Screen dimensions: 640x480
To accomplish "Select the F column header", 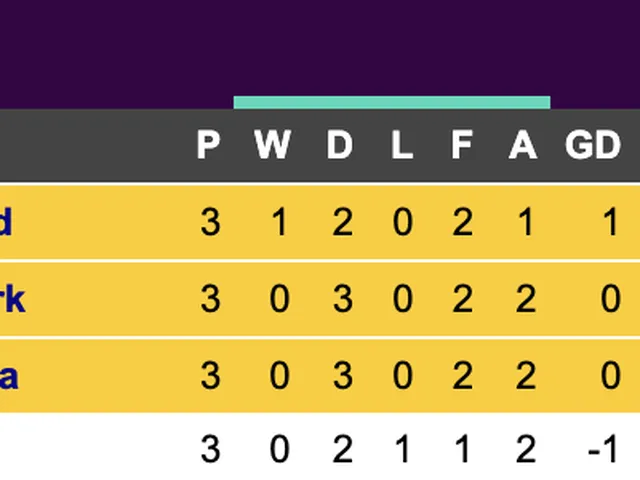I will (461, 146).
